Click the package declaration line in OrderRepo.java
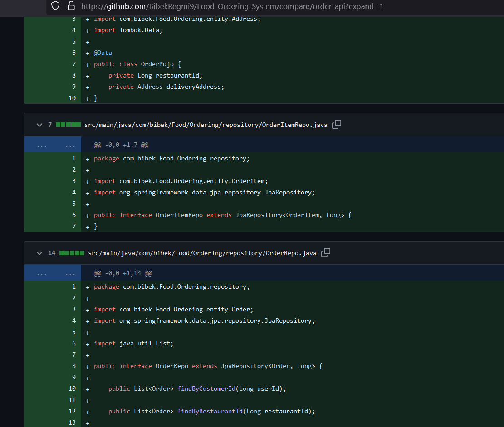Screen dimensions: 504x427 (171, 286)
